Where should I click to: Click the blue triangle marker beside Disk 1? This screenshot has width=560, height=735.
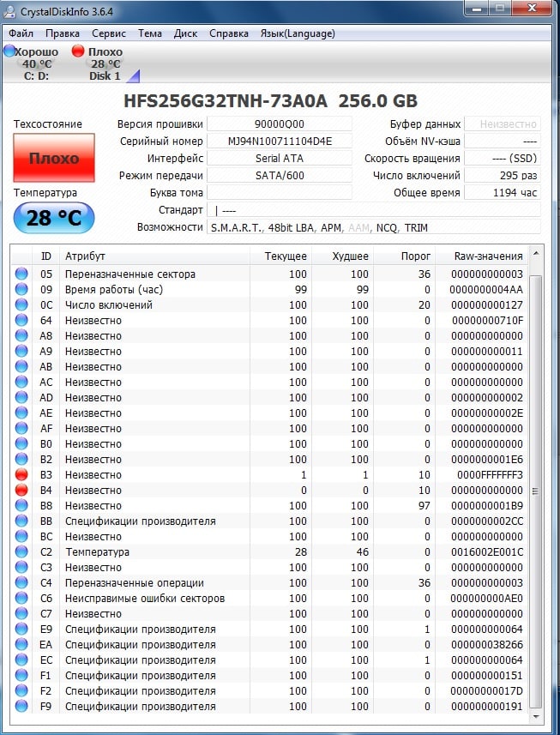134,76
